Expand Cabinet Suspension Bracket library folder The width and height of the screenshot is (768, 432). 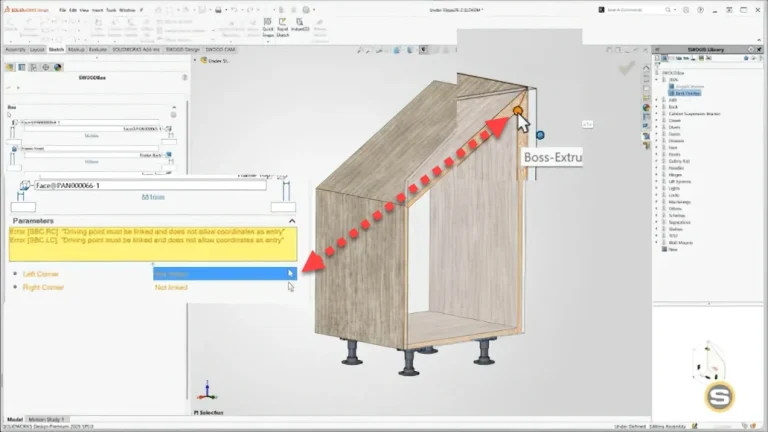coord(657,114)
